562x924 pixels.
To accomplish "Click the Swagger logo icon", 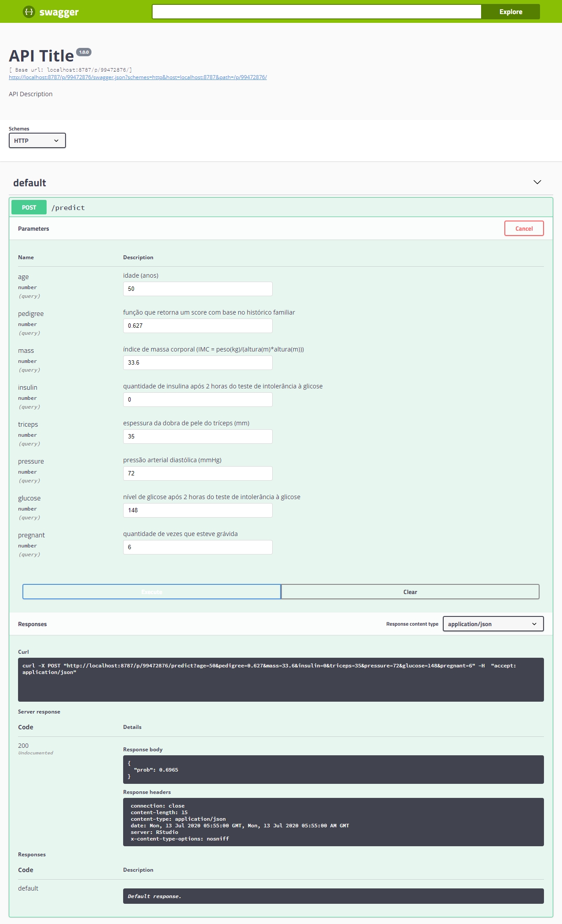I will [x=29, y=12].
